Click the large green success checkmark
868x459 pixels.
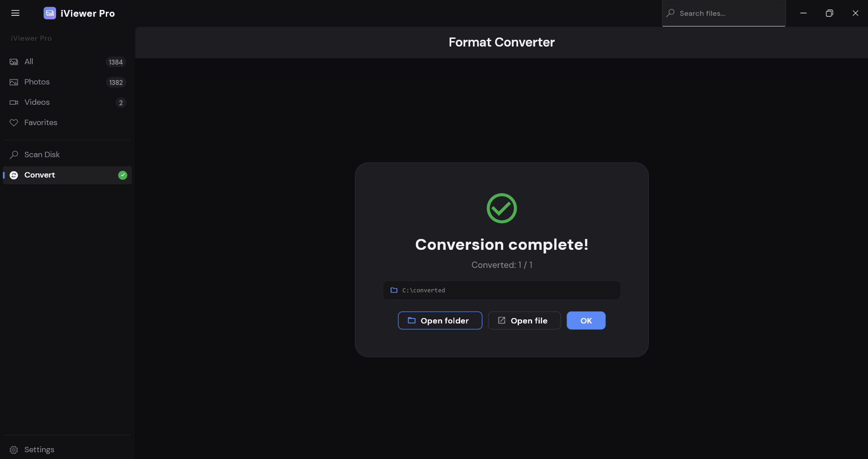(502, 208)
